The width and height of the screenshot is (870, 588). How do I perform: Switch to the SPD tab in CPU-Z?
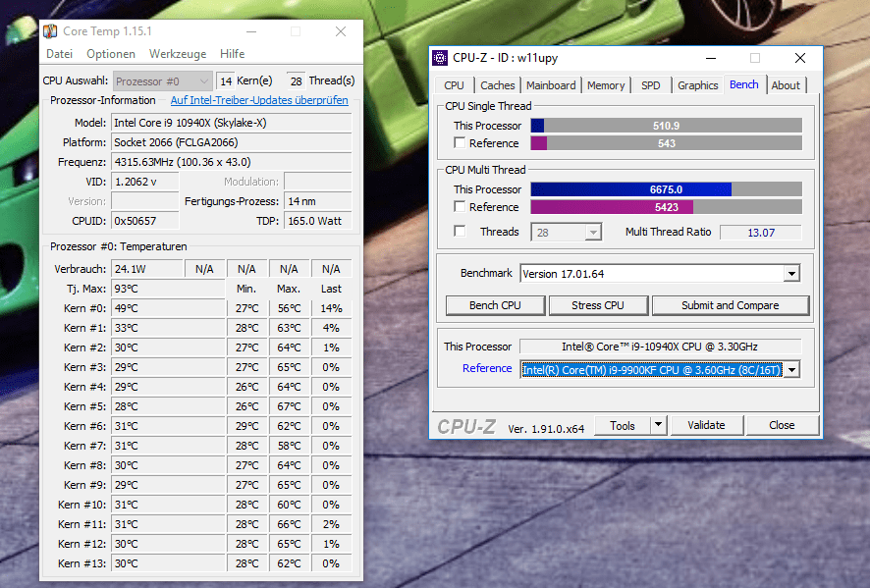[651, 85]
